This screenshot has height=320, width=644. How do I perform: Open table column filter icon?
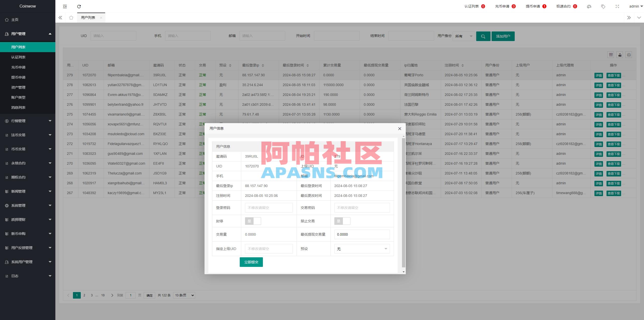pos(611,55)
